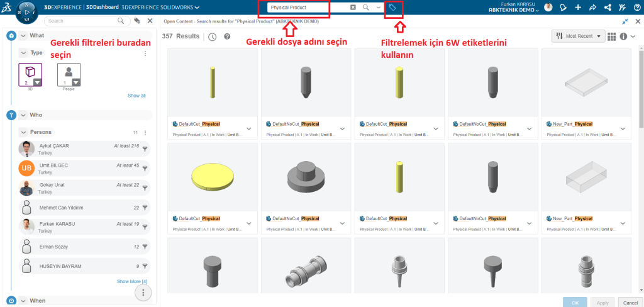Toggle filter funnel for Mehmet Can Yildirim
Screen dimensions: 644x307
point(145,208)
